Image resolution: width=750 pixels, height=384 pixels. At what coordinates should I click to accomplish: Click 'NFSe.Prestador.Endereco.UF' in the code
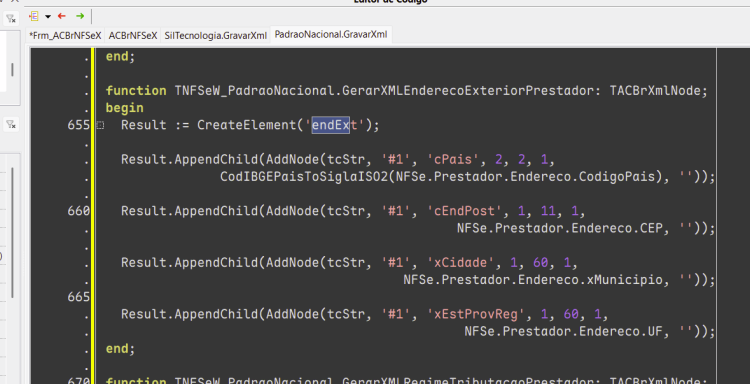click(563, 332)
